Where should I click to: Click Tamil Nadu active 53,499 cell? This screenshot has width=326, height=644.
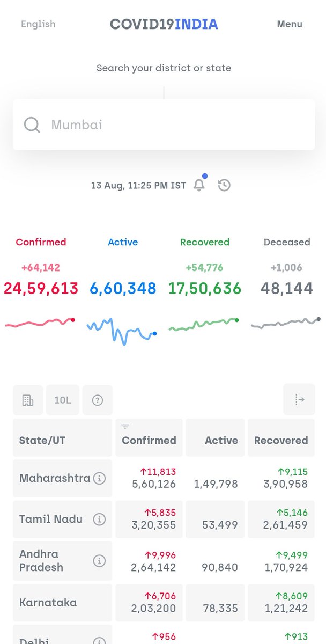click(215, 519)
